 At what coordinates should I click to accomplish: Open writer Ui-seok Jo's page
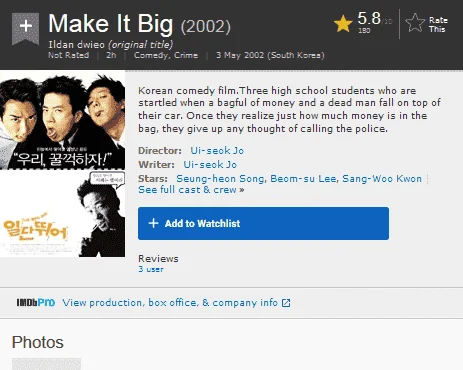[210, 165]
